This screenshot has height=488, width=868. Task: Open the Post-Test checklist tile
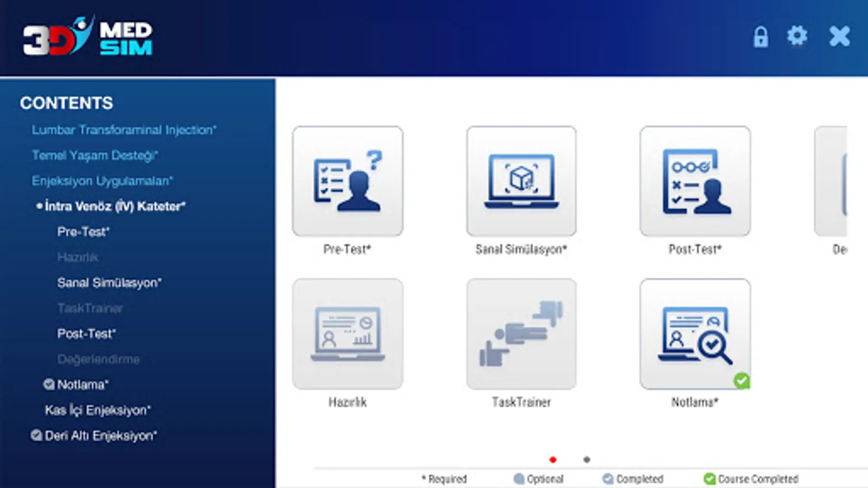point(695,181)
